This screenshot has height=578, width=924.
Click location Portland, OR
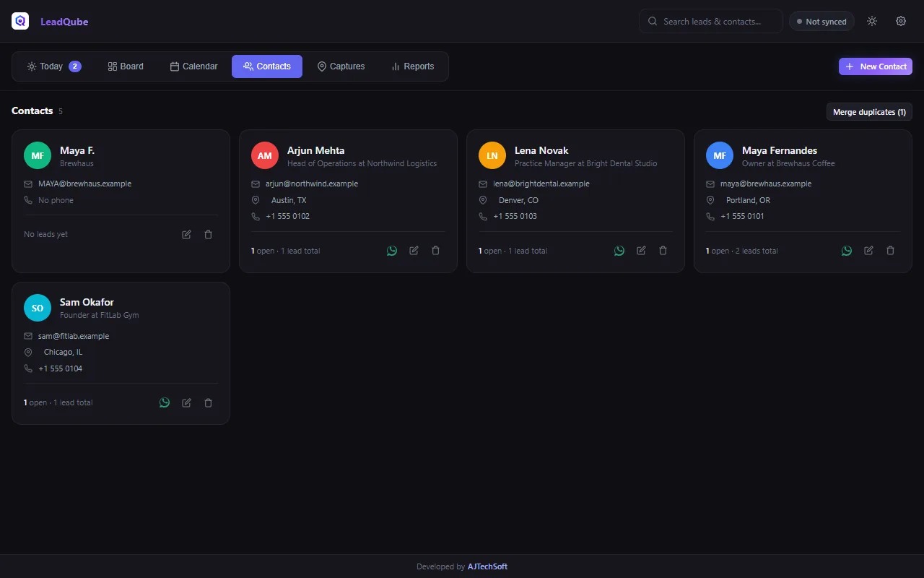(748, 200)
